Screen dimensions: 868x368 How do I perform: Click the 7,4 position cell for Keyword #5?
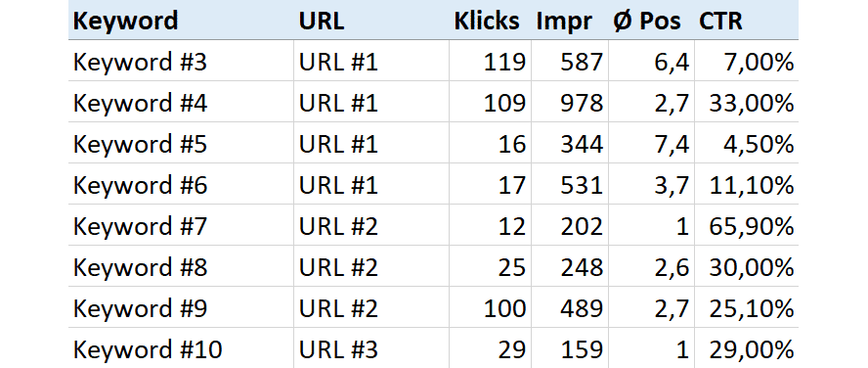coord(652,143)
